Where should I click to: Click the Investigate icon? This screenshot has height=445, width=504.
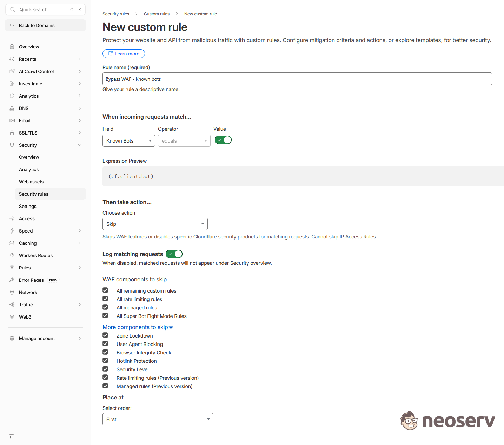[x=12, y=84]
